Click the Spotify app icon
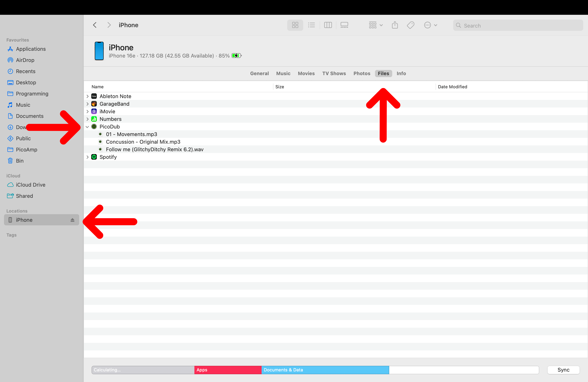 [x=94, y=157]
